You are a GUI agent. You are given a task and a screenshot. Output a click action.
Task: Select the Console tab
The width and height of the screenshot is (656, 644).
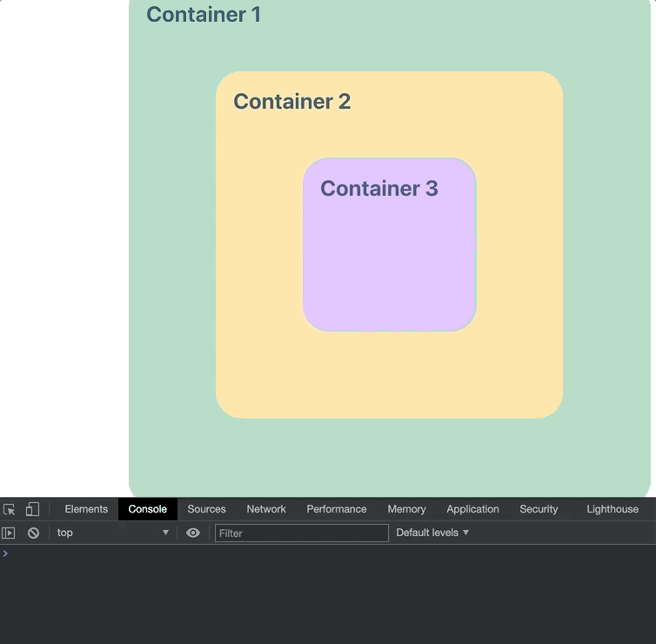click(x=148, y=509)
